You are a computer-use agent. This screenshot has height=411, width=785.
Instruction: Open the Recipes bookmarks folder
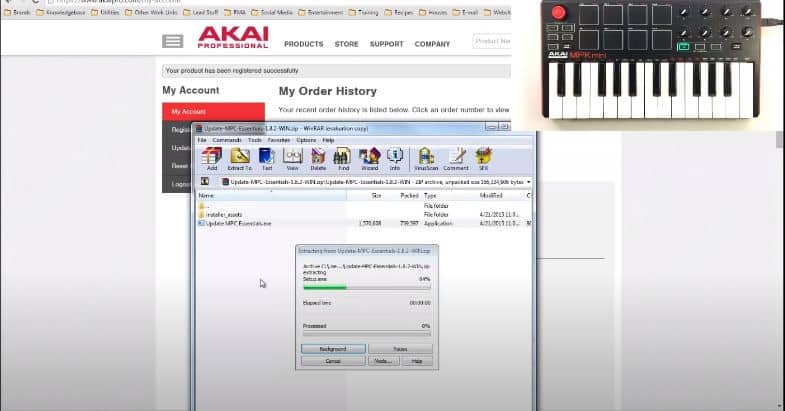pyautogui.click(x=399, y=13)
